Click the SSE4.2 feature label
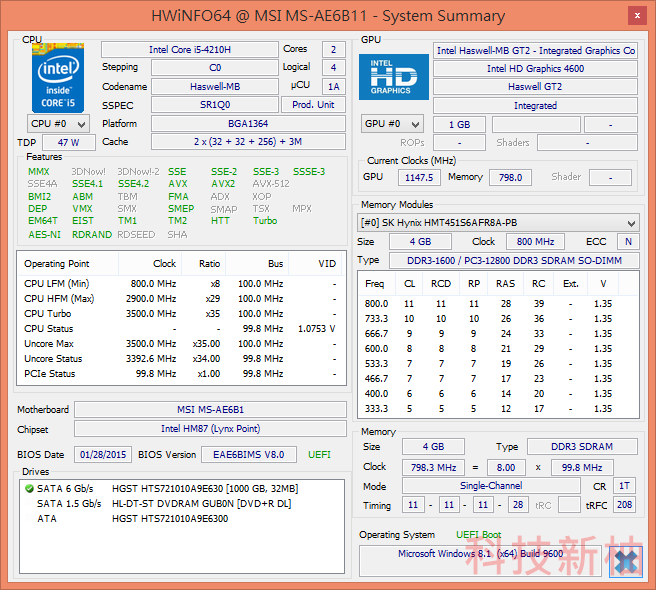This screenshot has width=656, height=590. coord(133,184)
